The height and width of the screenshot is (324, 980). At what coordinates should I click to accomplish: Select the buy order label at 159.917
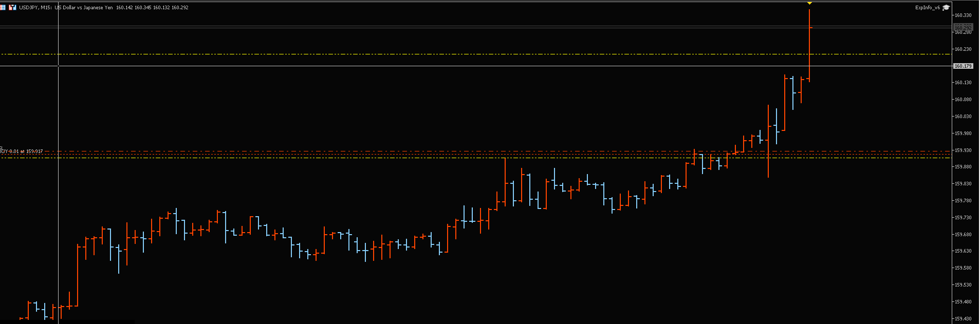tap(22, 151)
